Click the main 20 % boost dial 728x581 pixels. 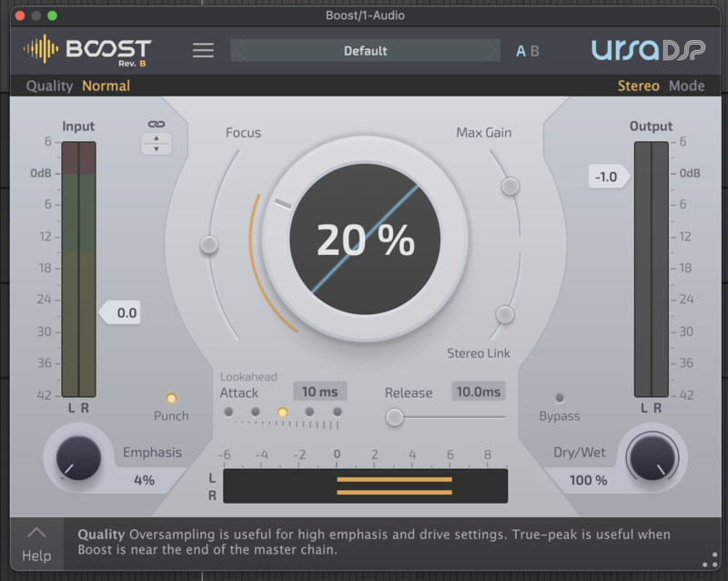(x=365, y=240)
